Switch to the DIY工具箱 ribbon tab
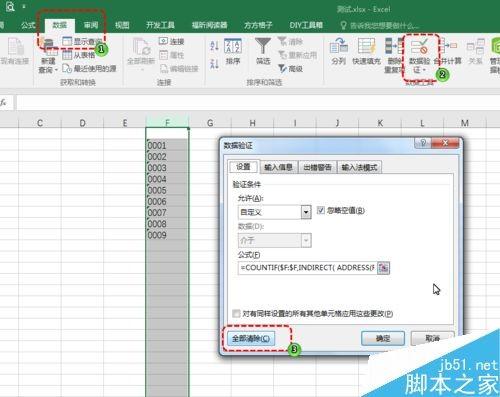Screen dimensions: 500x397 [x=306, y=25]
